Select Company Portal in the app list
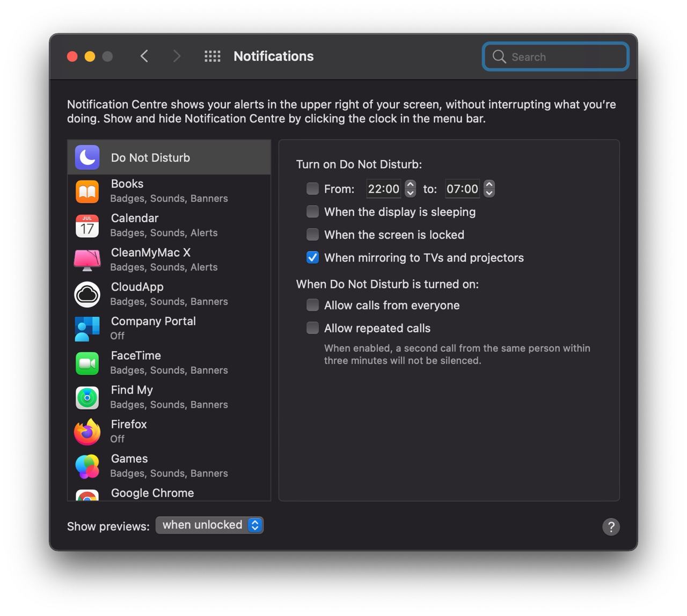Image resolution: width=687 pixels, height=616 pixels. click(x=169, y=329)
